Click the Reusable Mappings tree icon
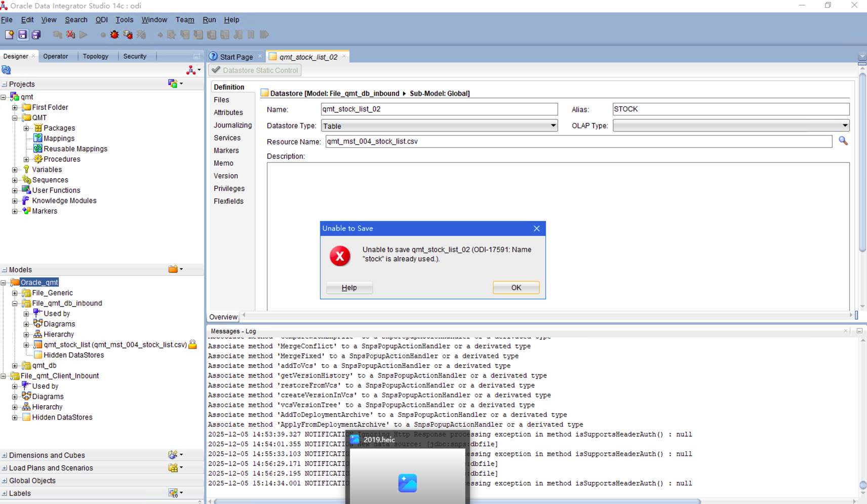The image size is (867, 504). pyautogui.click(x=38, y=148)
